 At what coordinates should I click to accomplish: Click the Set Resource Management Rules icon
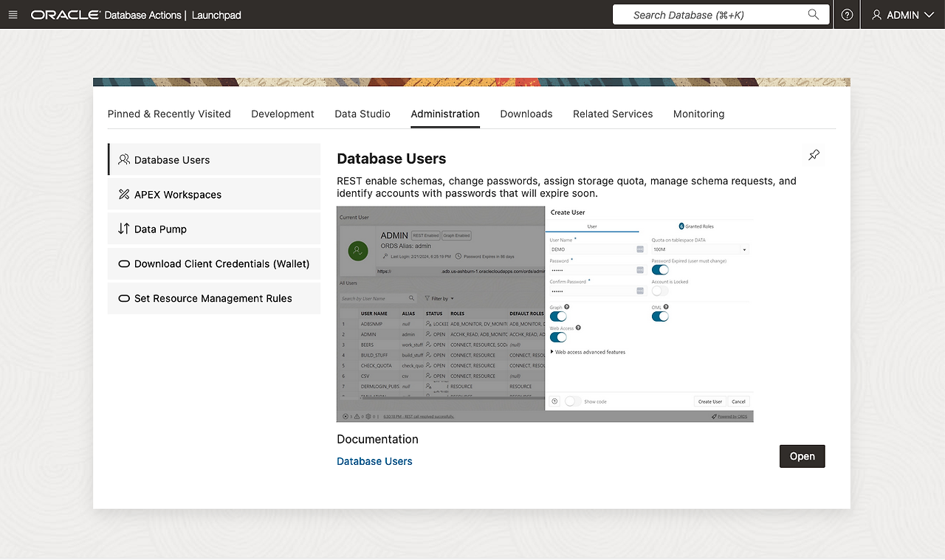pyautogui.click(x=124, y=298)
